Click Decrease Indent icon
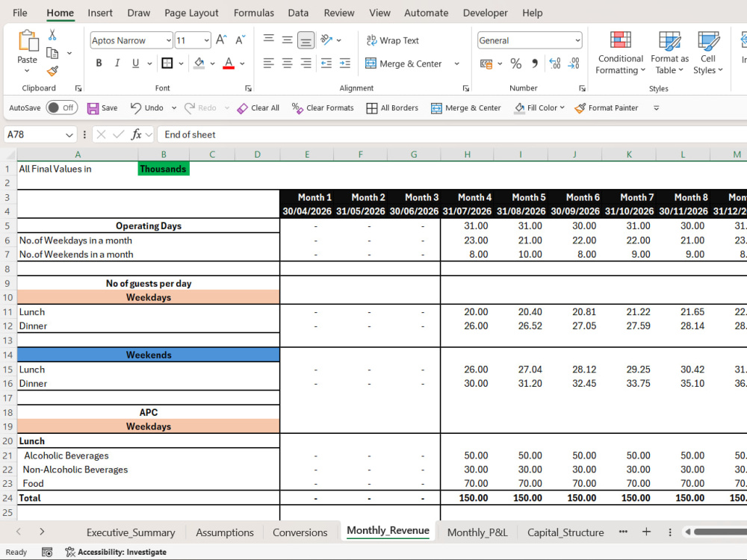 point(326,63)
